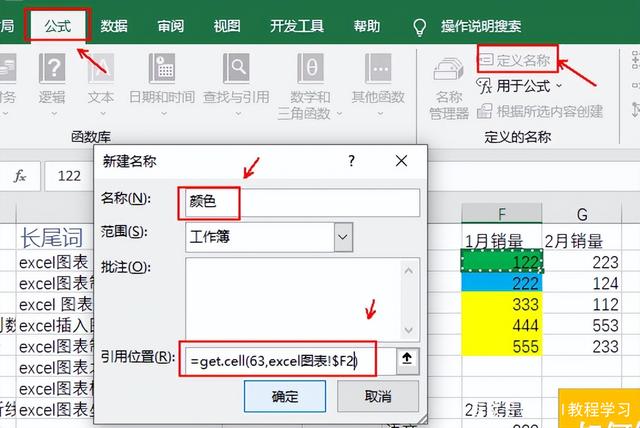640x428 pixels.
Task: Select yellow cell with 555
Action: coord(502,346)
